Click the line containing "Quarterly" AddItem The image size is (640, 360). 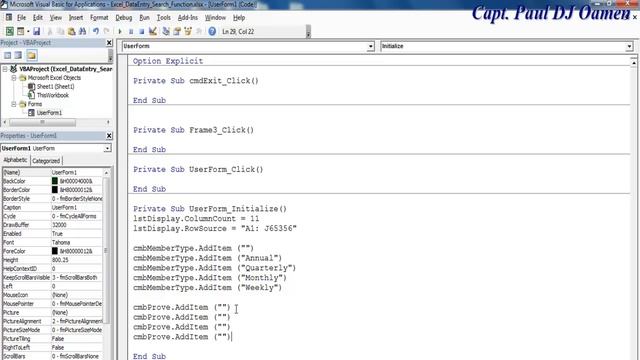[215, 268]
